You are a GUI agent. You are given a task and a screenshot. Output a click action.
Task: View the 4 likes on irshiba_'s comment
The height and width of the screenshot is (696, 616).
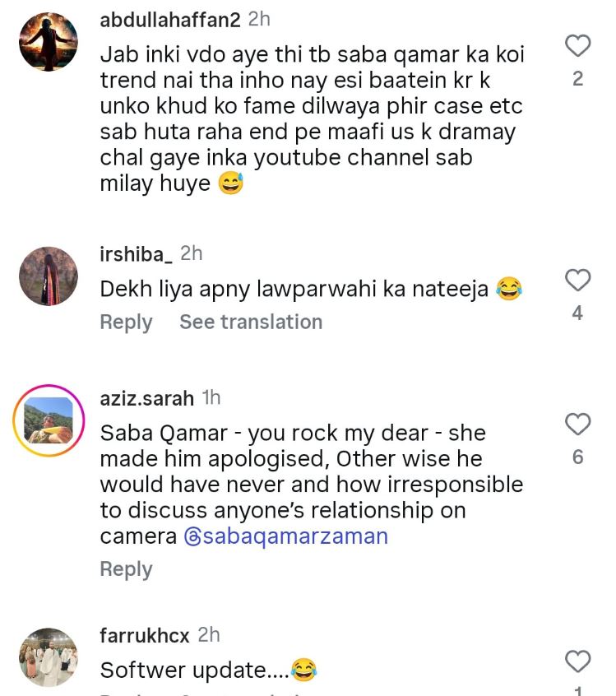coord(577,313)
